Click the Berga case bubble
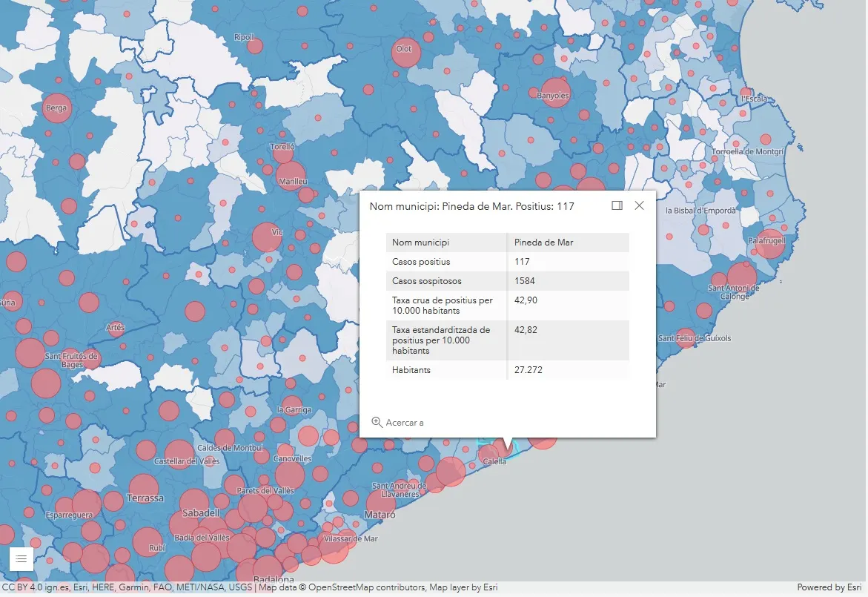868x597 pixels. pos(56,109)
